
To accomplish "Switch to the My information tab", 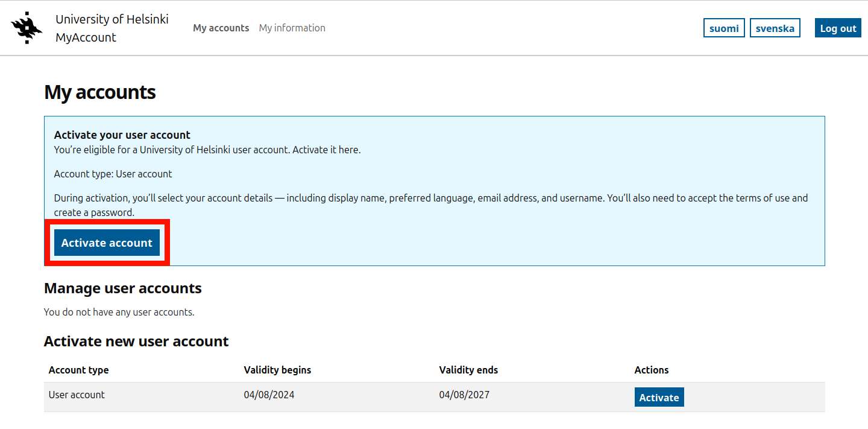I will (292, 28).
